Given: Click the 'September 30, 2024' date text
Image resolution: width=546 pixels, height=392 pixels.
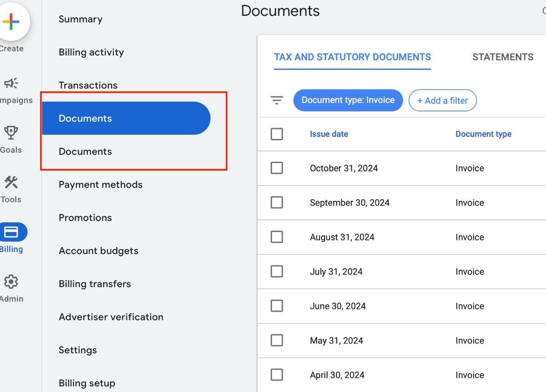Looking at the screenshot, I should [350, 203].
